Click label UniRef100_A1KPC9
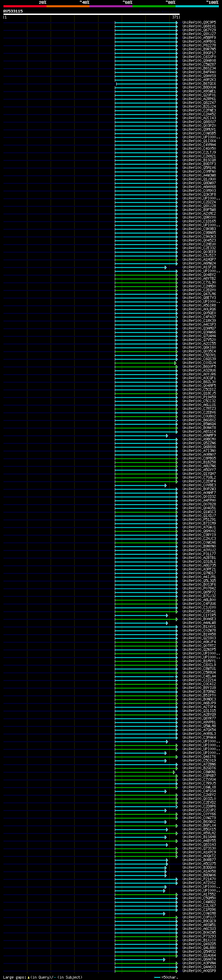Screen dimensions: 222x980 199,852
